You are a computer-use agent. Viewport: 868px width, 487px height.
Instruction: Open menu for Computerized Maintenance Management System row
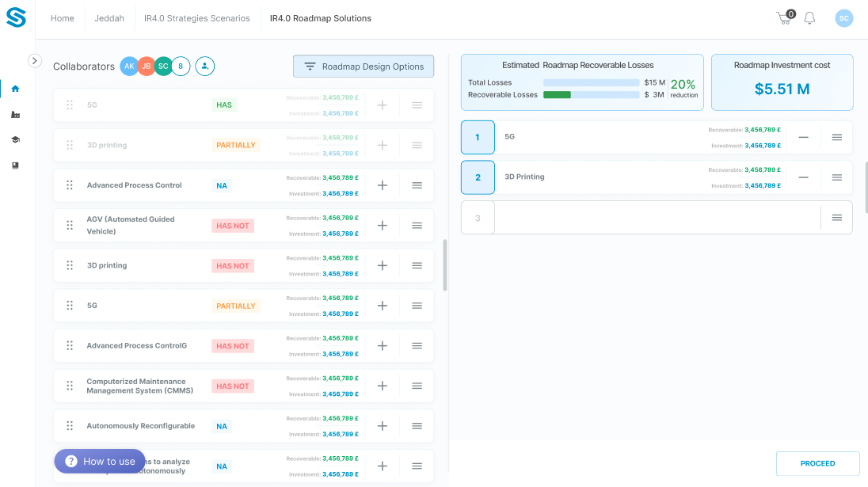click(x=417, y=386)
